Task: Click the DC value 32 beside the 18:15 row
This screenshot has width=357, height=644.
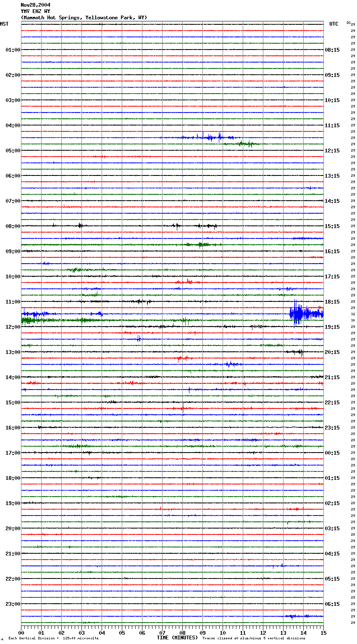Action: coord(353,314)
